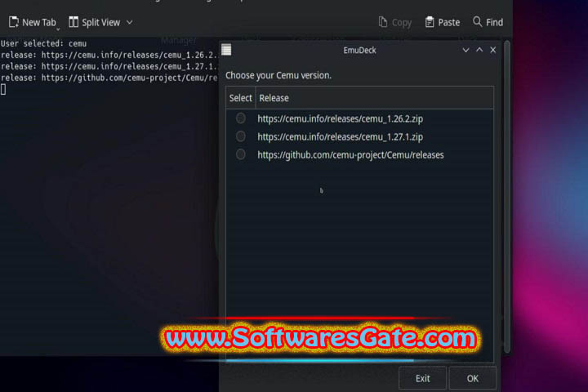The height and width of the screenshot is (392, 588).
Task: Click the EmuDeck dialog window menu icon
Action: click(226, 50)
